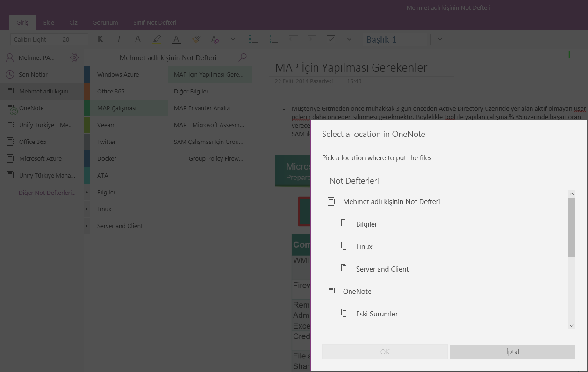The height and width of the screenshot is (372, 588).
Task: Pick the Linux section group in the dialog
Action: click(x=445, y=246)
